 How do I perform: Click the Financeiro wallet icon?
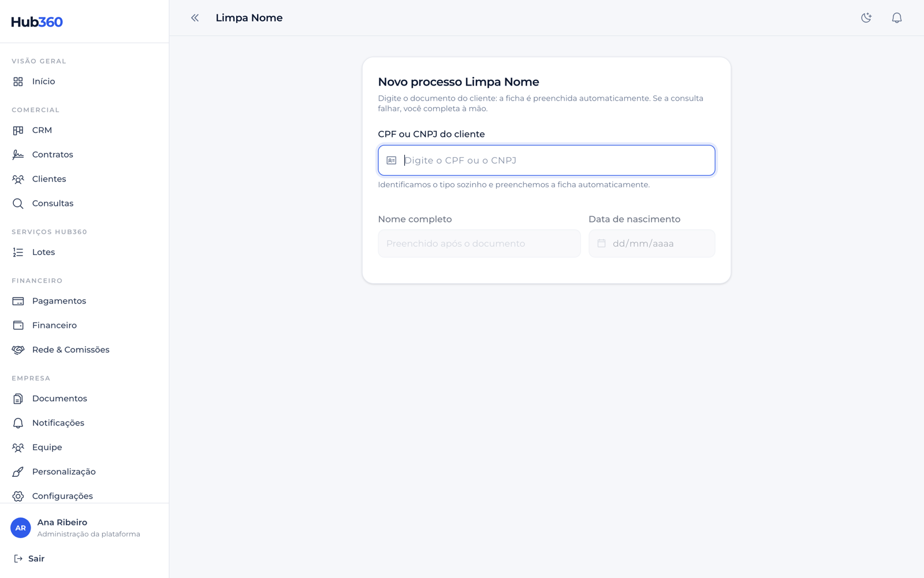(x=18, y=325)
